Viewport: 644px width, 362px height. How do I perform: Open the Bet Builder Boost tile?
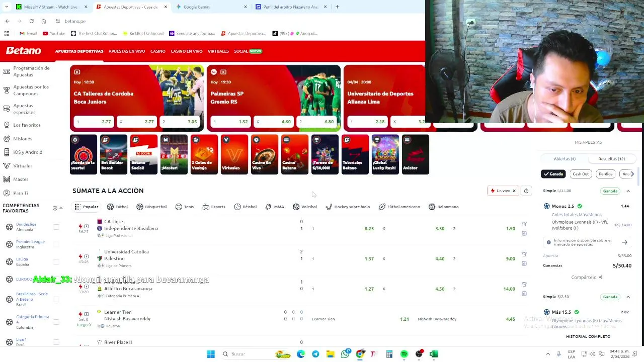(x=114, y=154)
